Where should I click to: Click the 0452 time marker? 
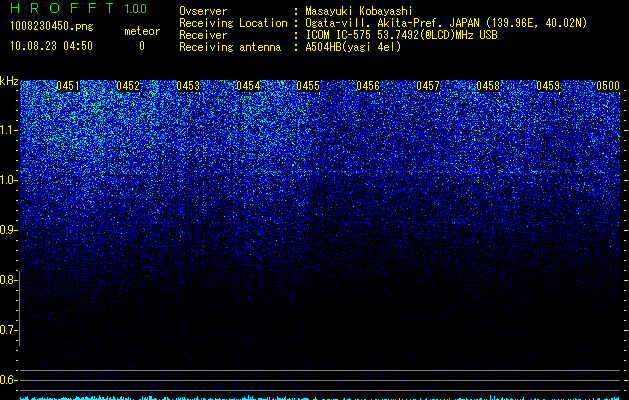[x=128, y=86]
